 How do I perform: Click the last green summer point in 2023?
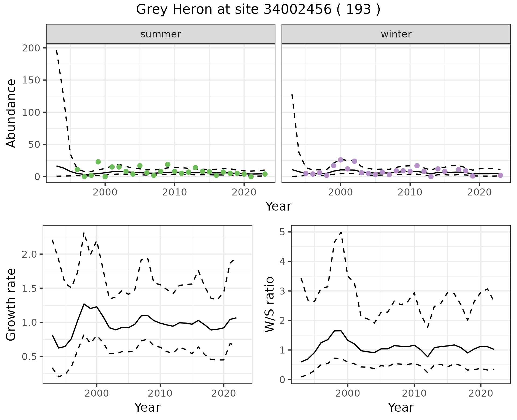pos(265,174)
